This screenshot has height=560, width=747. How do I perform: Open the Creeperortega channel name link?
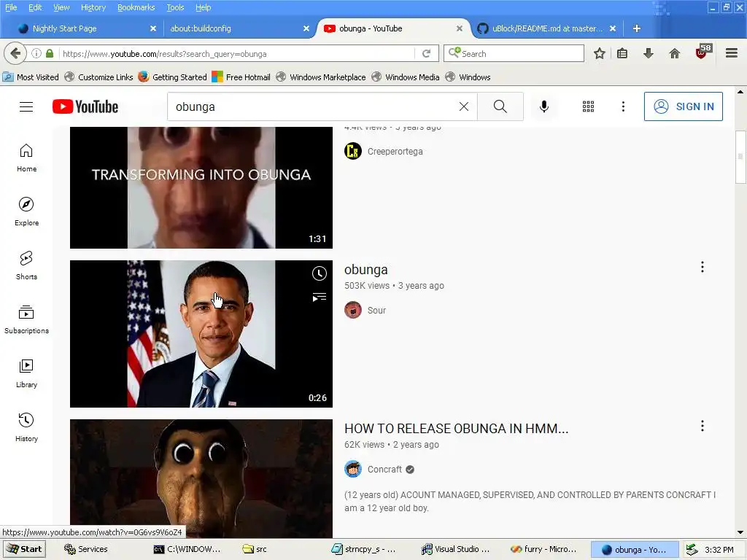[x=395, y=152]
